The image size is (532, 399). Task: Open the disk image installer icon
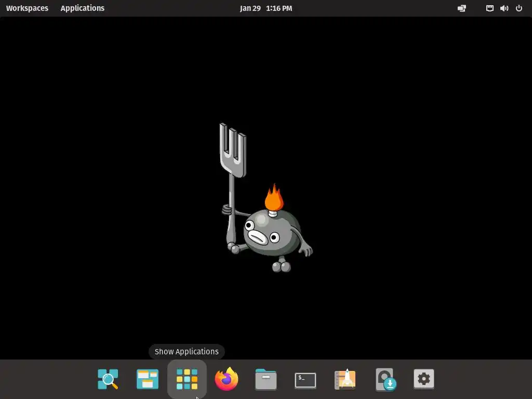[386, 379]
